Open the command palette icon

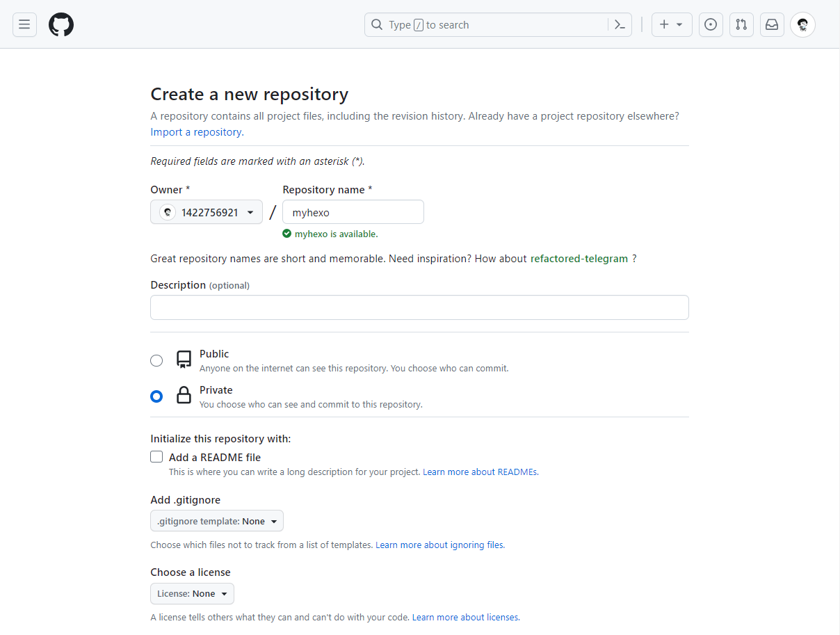click(x=620, y=25)
